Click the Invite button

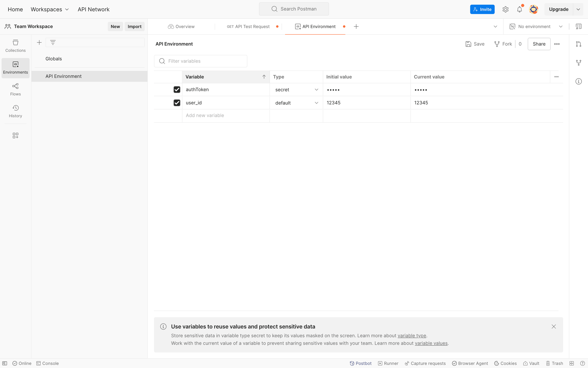(x=482, y=9)
